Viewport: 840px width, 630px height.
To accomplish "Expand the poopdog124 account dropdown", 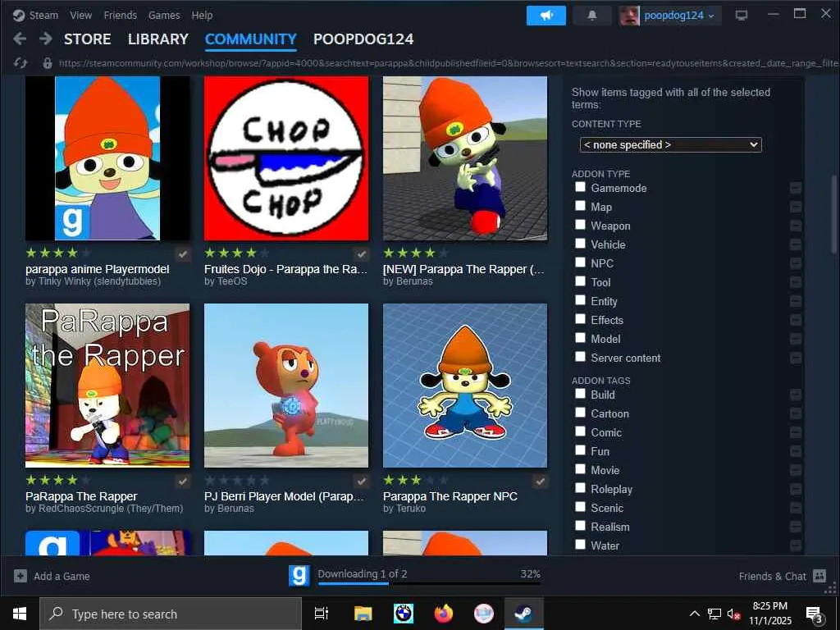I will click(x=711, y=16).
